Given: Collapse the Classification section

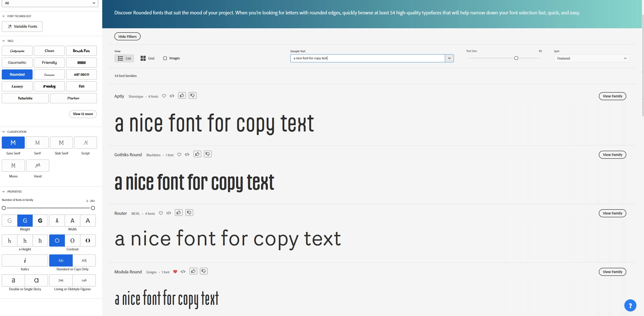Looking at the screenshot, I should 4,132.
